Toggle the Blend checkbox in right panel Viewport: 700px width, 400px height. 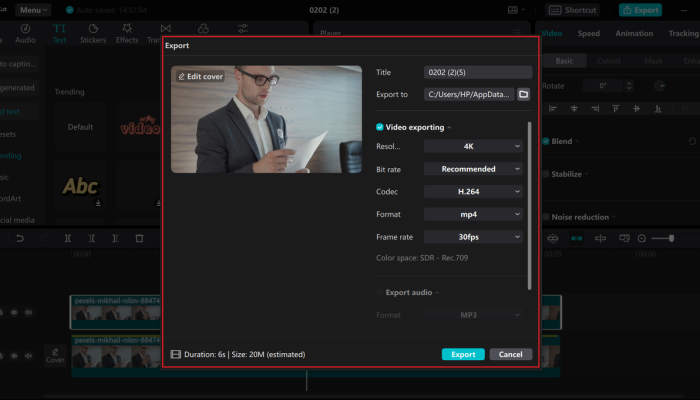point(544,141)
